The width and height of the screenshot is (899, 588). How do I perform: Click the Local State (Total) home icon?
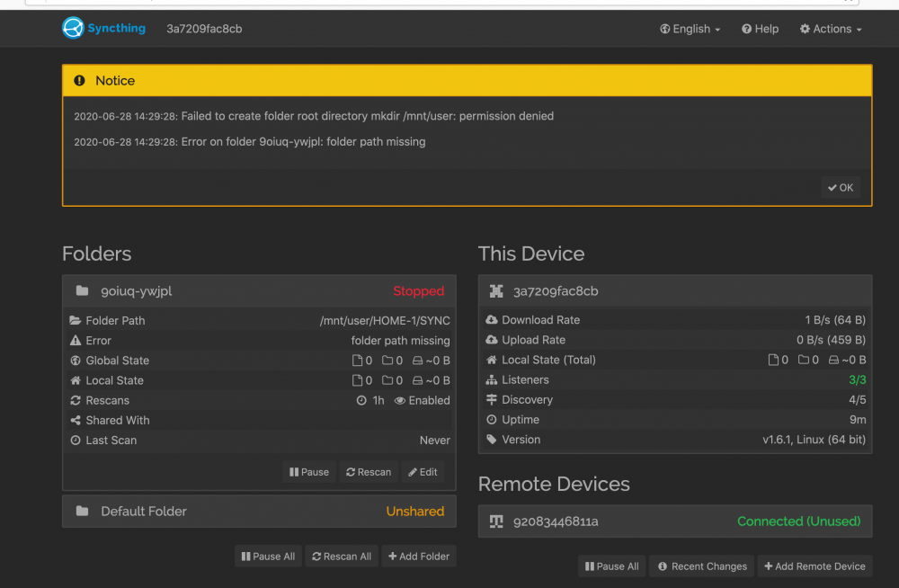pos(492,360)
